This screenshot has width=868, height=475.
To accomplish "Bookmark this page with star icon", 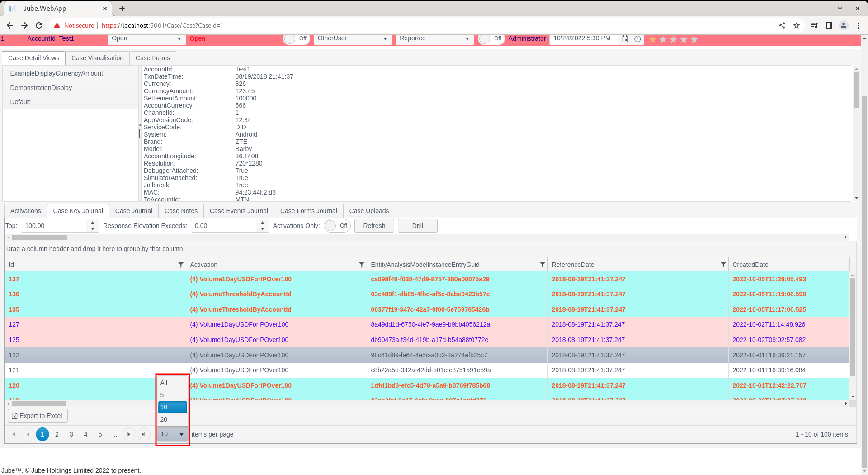I will click(x=797, y=25).
